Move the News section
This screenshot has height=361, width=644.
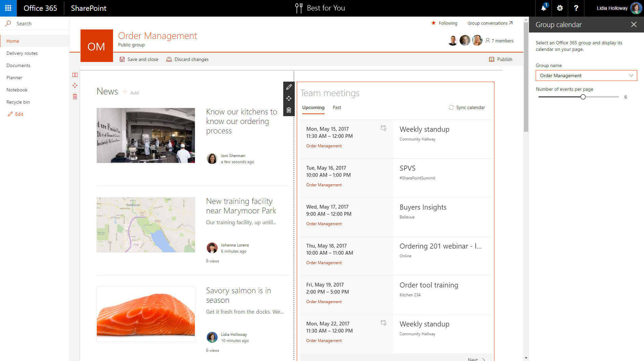75,86
